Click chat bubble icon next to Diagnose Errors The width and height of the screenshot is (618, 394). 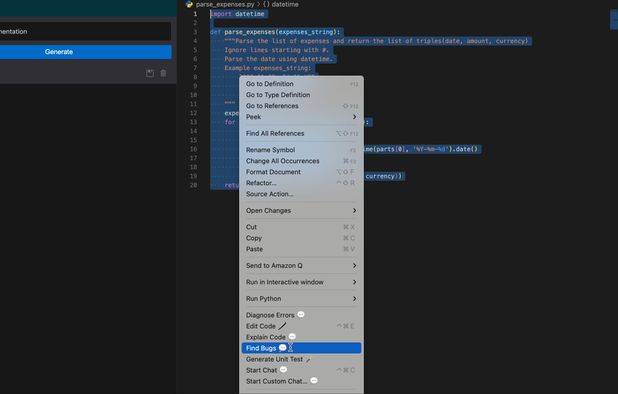[301, 314]
